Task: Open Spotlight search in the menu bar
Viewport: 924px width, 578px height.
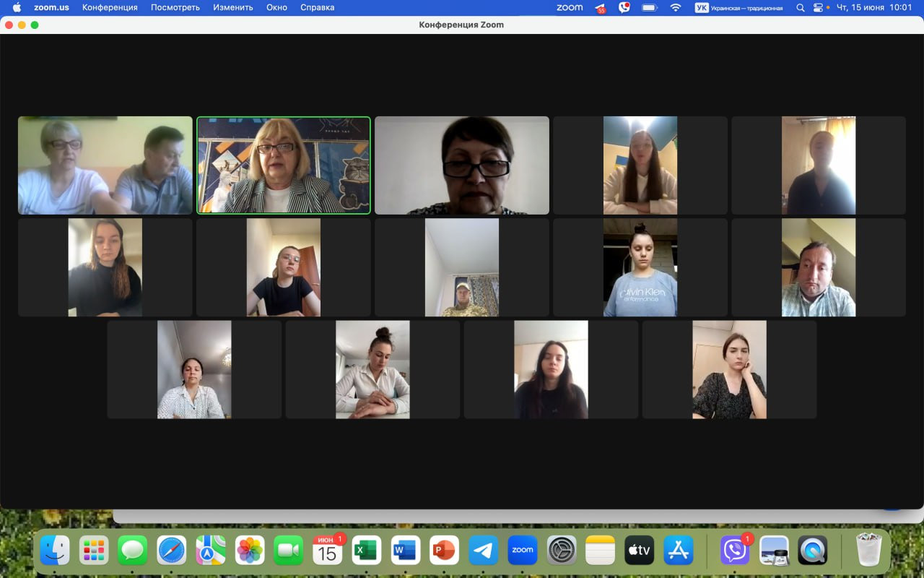Action: pyautogui.click(x=800, y=7)
